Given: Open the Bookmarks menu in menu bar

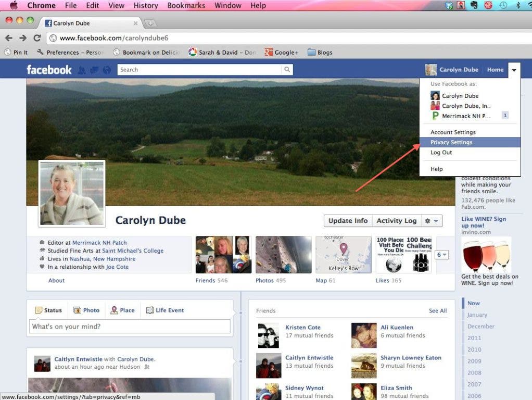Looking at the screenshot, I should [x=186, y=5].
